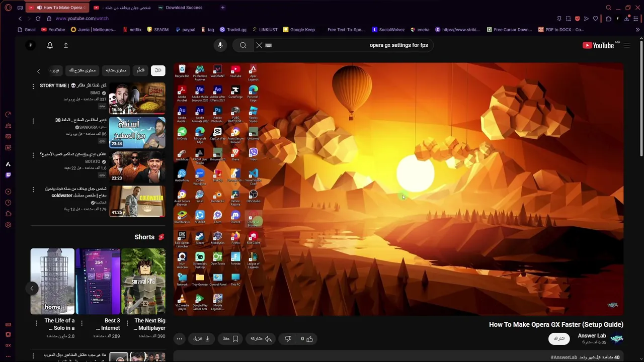Open browser downloads icon in toolbar
This screenshot has height=362, width=644.
[626, 19]
